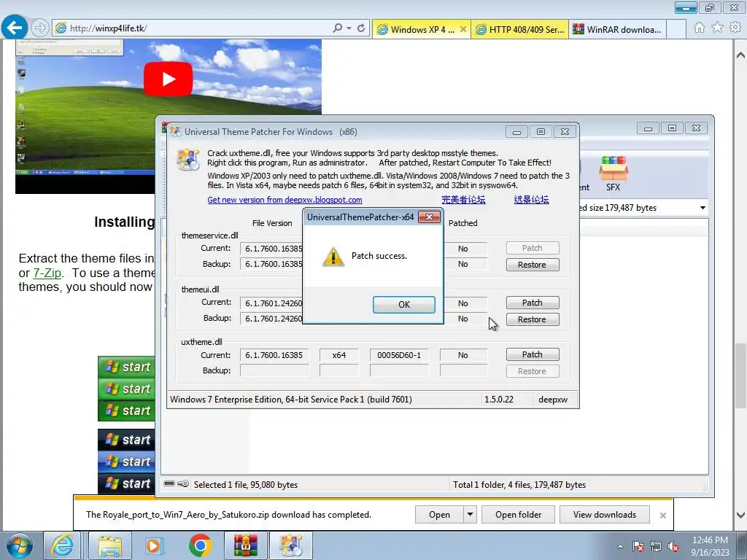Image resolution: width=747 pixels, height=560 pixels.
Task: Click Patch button for themeui.dll
Action: [x=532, y=303]
